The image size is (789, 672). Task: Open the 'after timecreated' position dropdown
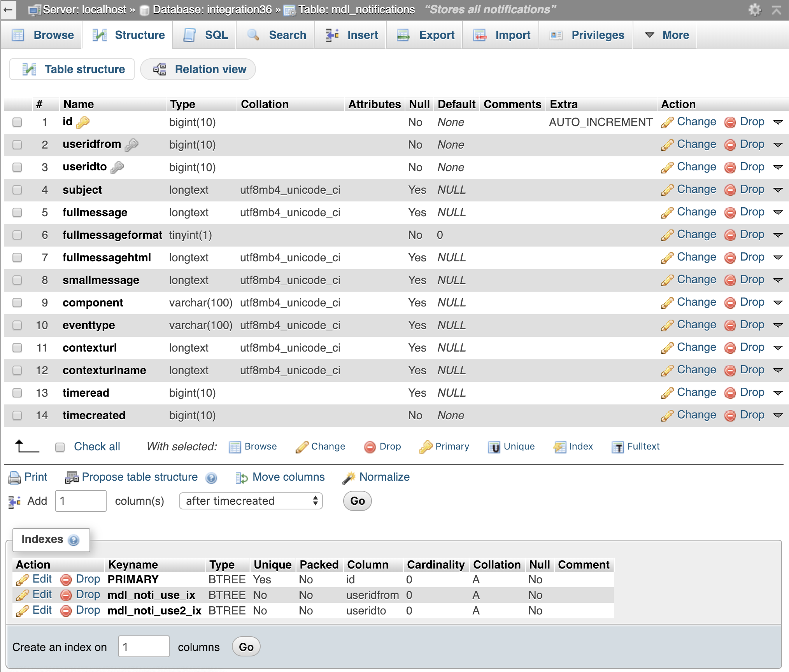click(x=251, y=501)
